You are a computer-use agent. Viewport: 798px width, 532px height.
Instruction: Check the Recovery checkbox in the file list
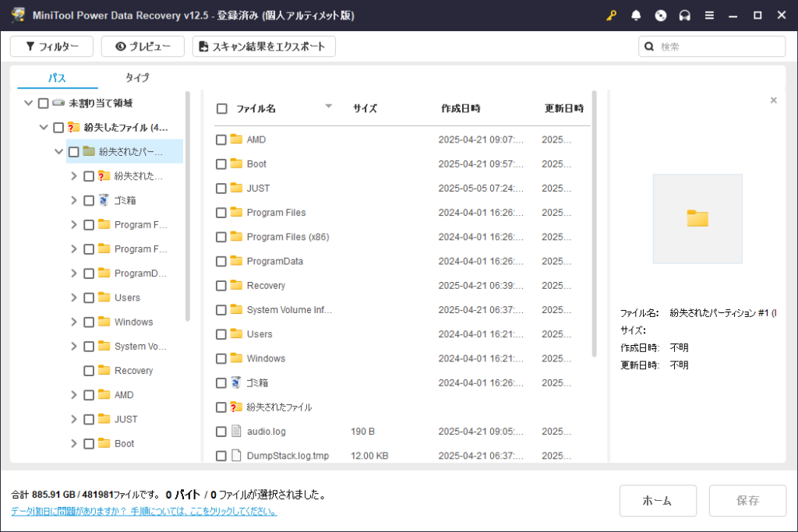tap(221, 286)
